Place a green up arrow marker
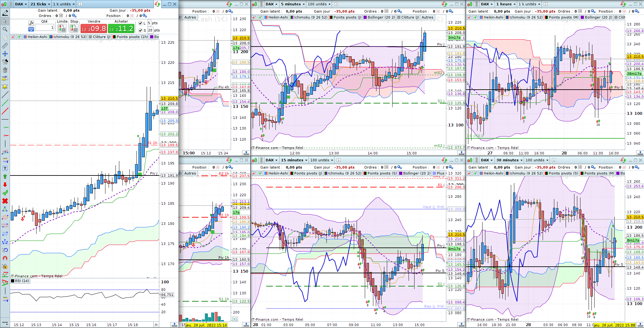The image size is (644, 328). pos(5,176)
